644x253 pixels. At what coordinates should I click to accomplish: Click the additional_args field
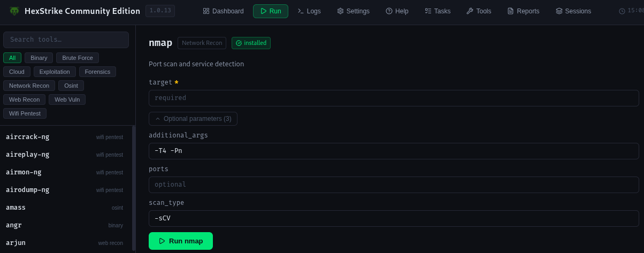[394, 151]
